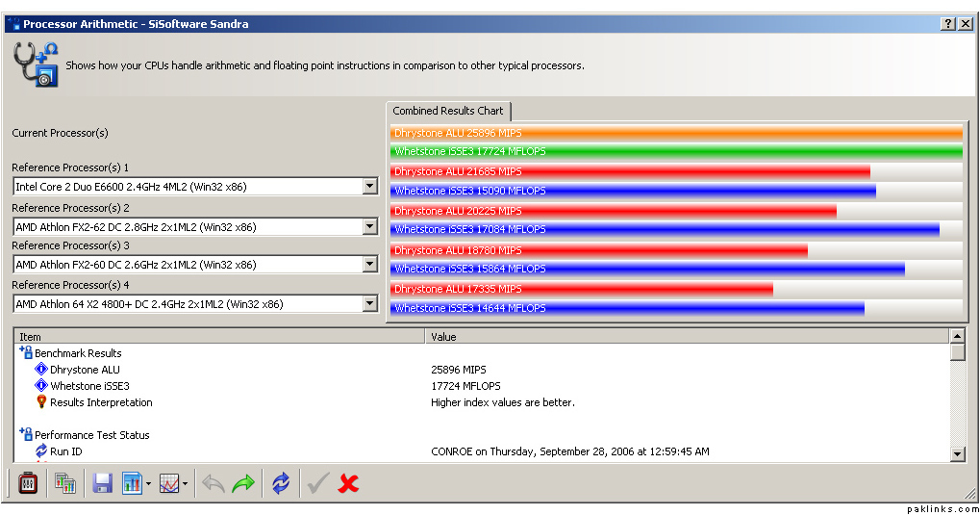Click the line graph toolbar icon
Screen dimensions: 980x515
click(169, 483)
